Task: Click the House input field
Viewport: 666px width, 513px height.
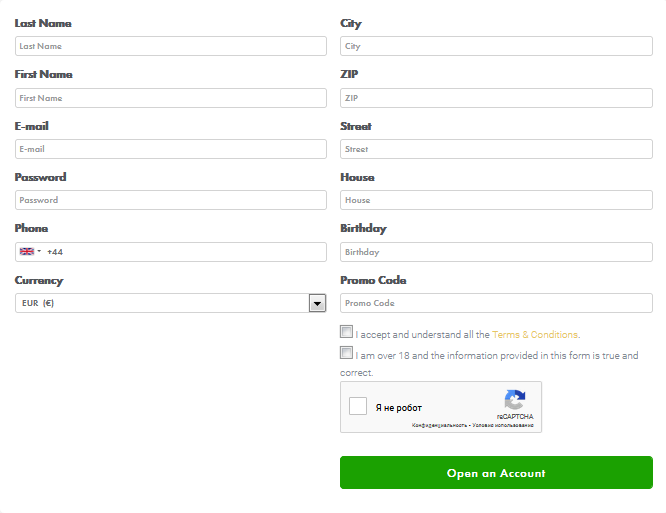Action: tap(496, 200)
